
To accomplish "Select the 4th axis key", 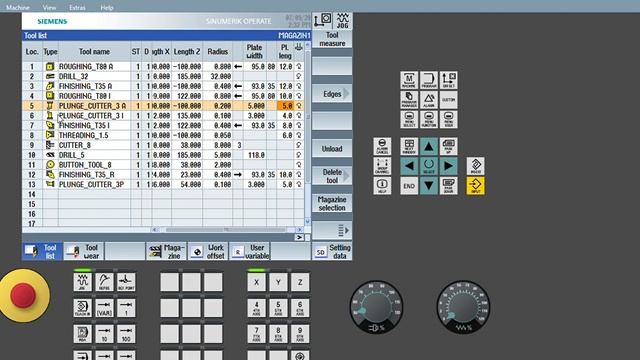I will click(256, 308).
